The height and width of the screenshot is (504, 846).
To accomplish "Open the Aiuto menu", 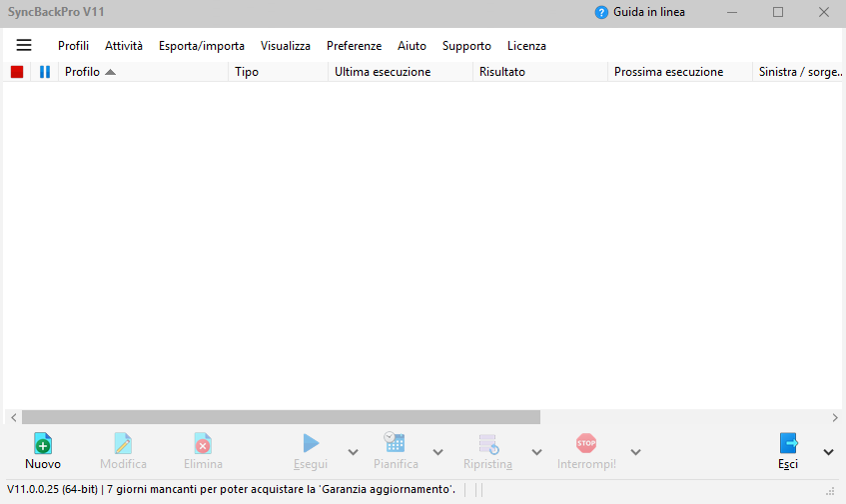I will point(412,46).
